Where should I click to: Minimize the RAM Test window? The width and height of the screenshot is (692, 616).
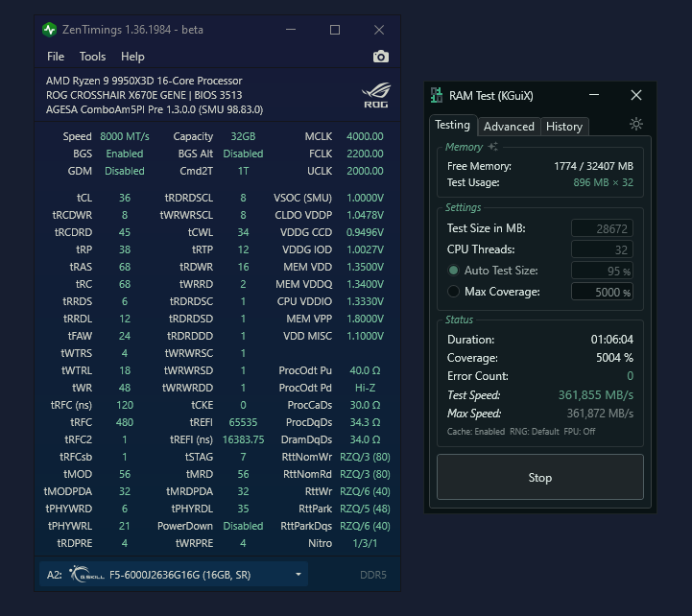pyautogui.click(x=594, y=95)
